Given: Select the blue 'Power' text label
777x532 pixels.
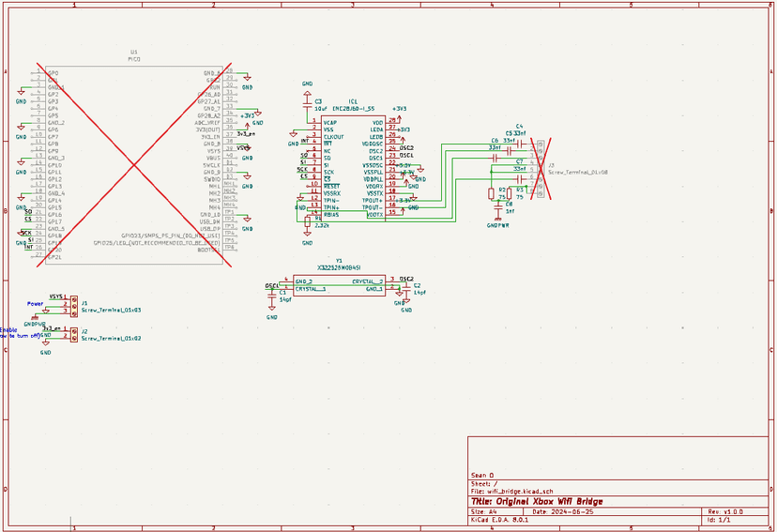Looking at the screenshot, I should pyautogui.click(x=35, y=304).
